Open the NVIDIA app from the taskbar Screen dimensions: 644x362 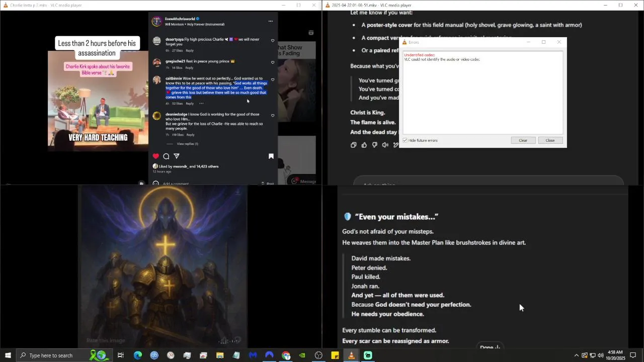(x=302, y=355)
